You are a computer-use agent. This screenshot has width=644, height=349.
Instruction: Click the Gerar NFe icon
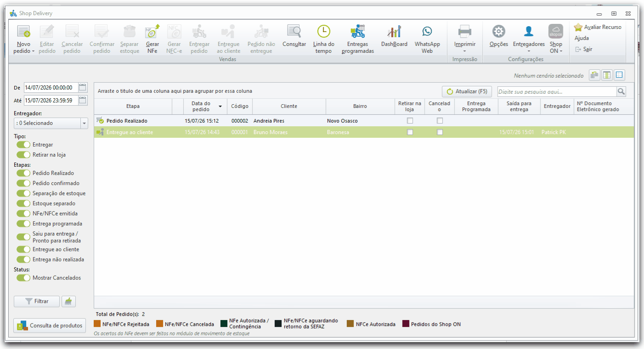tap(153, 31)
